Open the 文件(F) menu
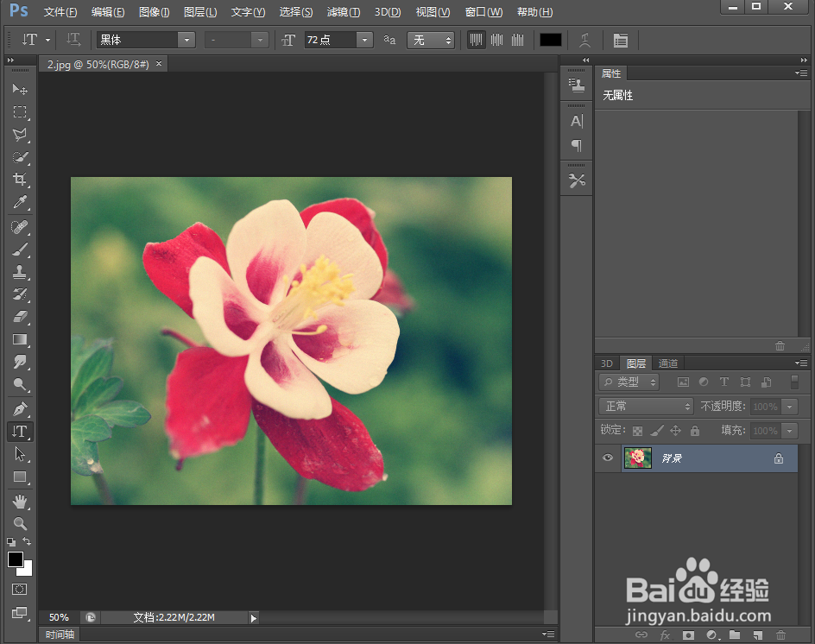This screenshot has width=815, height=644. (60, 12)
